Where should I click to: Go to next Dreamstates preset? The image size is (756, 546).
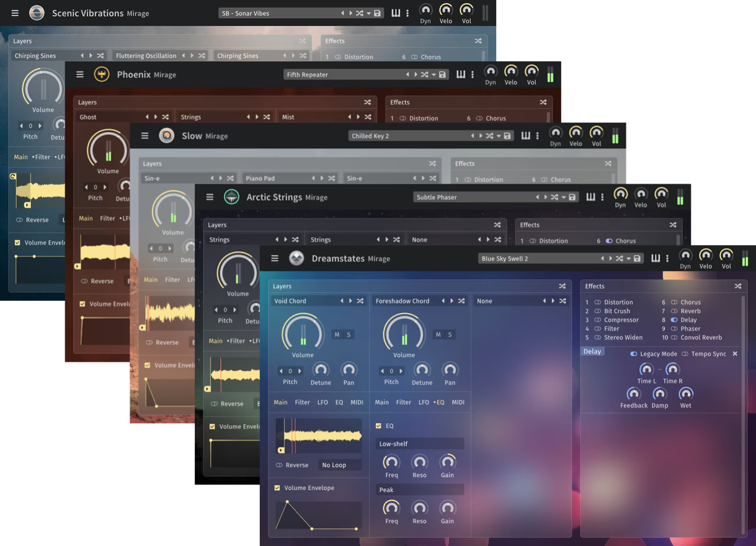click(610, 259)
